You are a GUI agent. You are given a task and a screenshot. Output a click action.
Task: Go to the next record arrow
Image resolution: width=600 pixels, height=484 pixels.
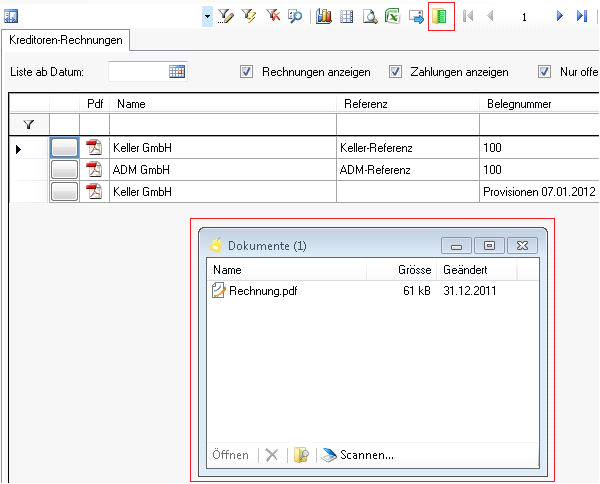[559, 16]
